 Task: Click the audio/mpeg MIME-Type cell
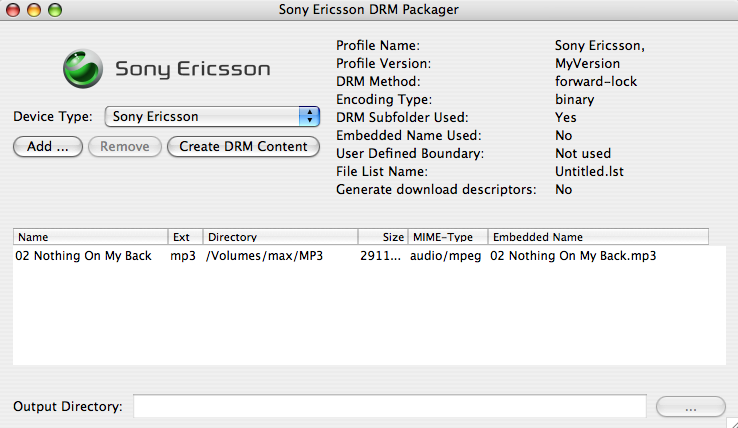[446, 256]
